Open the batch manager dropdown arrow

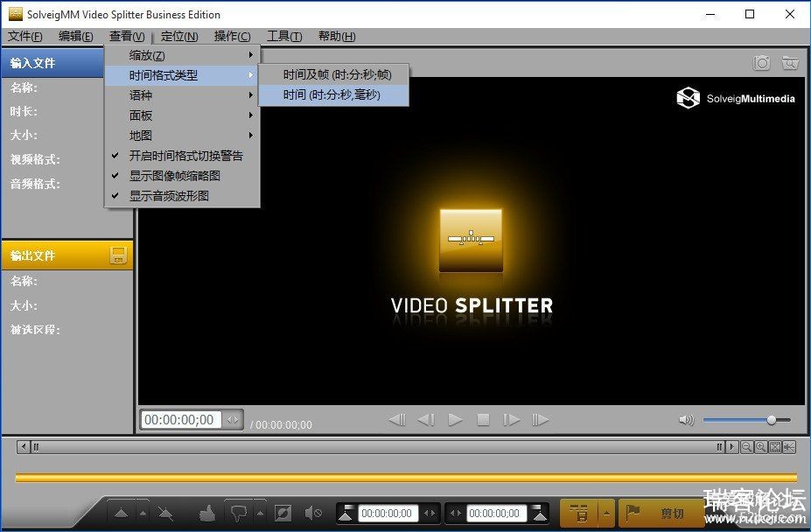(x=606, y=514)
